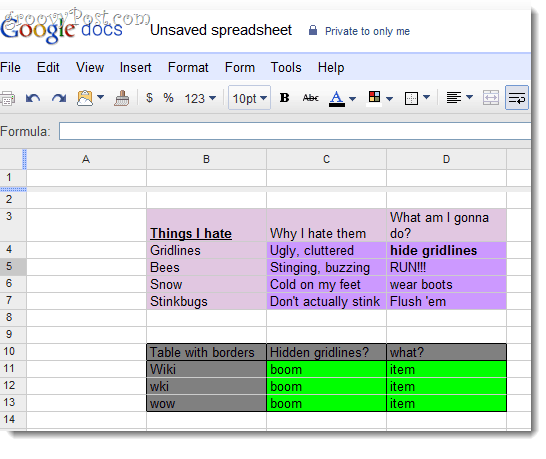This screenshot has width=546, height=459.
Task: Redo the last action
Action: coord(59,99)
